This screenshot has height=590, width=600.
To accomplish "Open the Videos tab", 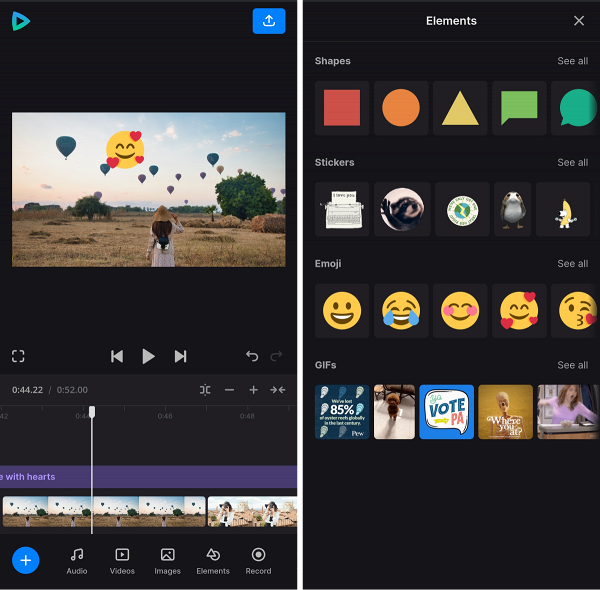I will tap(122, 561).
